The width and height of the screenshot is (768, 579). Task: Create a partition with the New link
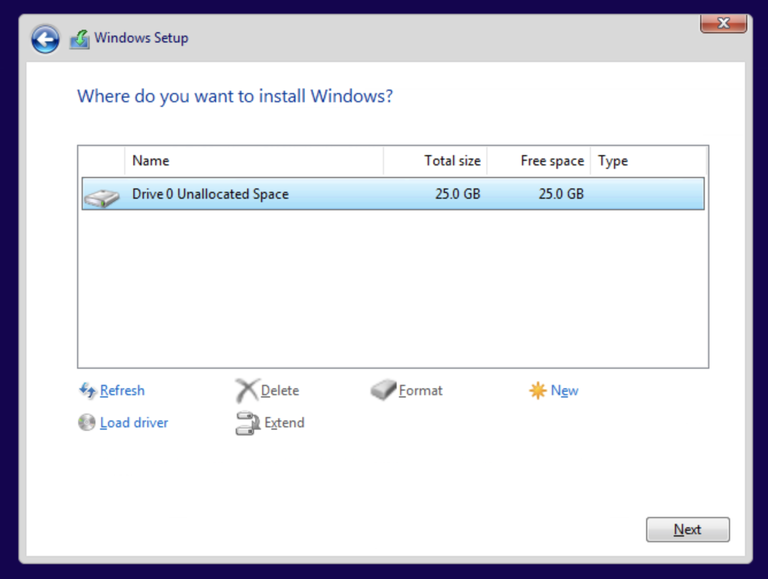[564, 390]
